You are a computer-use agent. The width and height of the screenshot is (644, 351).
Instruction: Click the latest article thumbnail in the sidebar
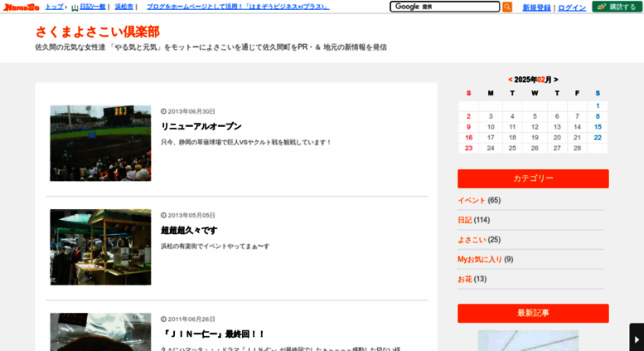pyautogui.click(x=528, y=341)
